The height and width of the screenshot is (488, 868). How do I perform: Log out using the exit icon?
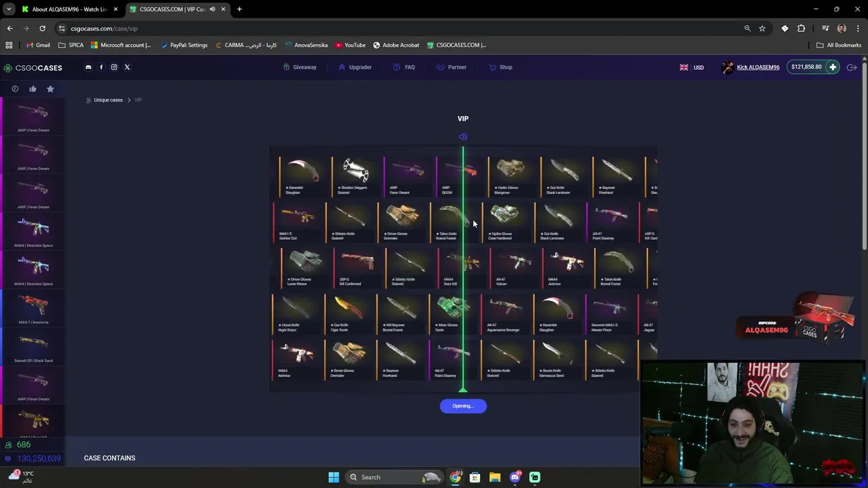pyautogui.click(x=852, y=67)
